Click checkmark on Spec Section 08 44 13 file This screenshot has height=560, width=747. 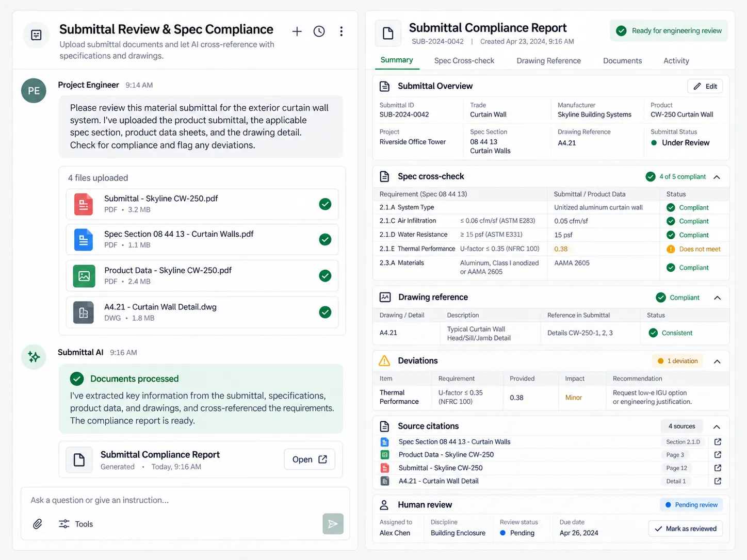[325, 239]
